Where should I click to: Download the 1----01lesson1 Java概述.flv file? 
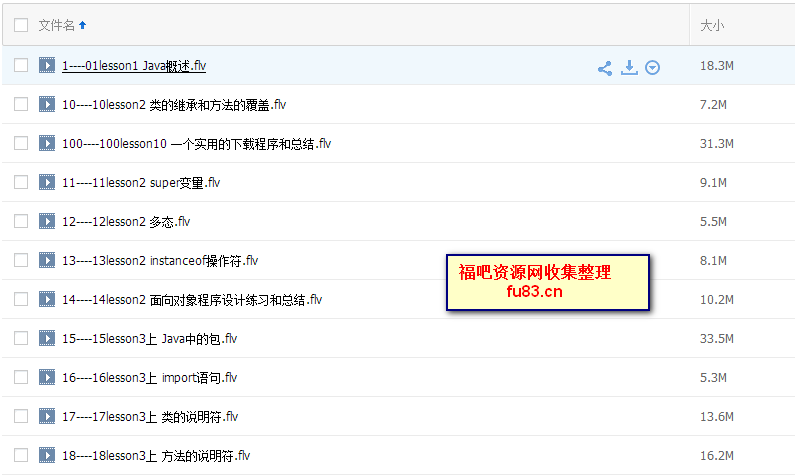(629, 67)
